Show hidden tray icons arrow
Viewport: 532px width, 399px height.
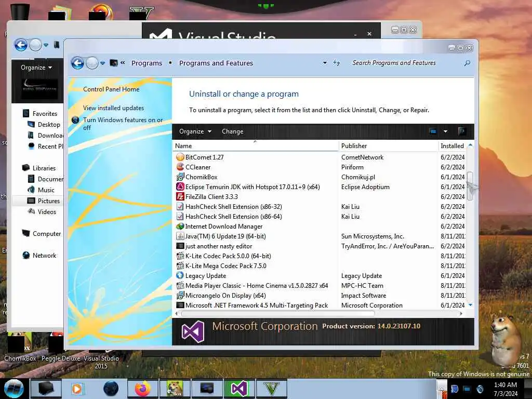442,389
